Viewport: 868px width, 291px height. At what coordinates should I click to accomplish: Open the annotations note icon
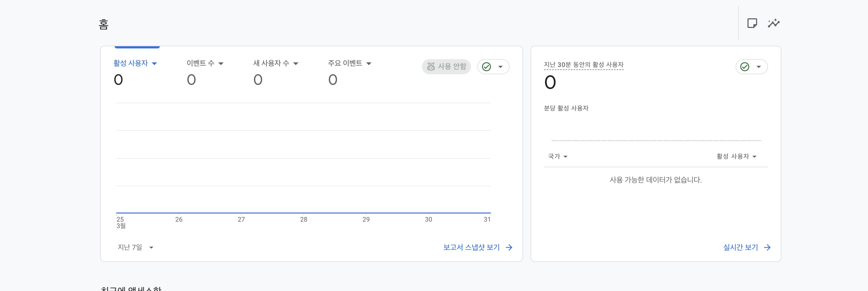[752, 23]
